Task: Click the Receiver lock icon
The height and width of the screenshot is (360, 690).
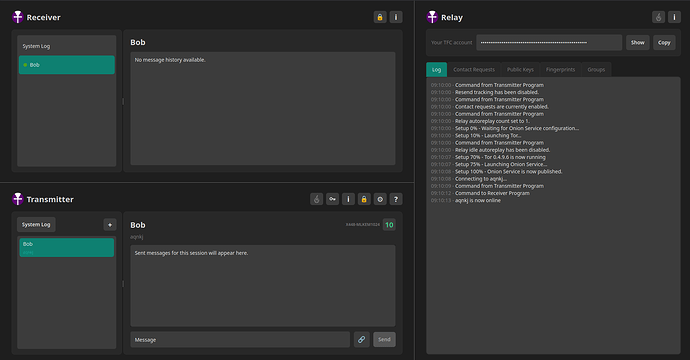Action: [x=380, y=17]
